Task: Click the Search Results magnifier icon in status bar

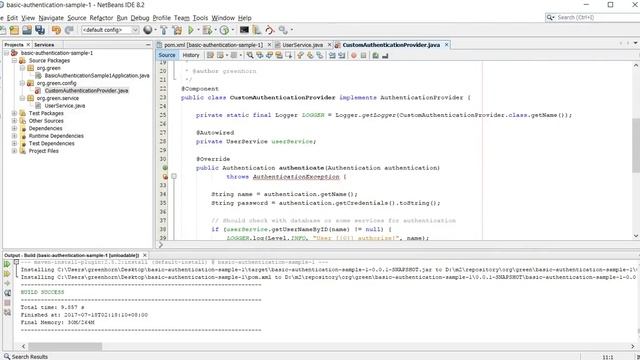Action: (7, 356)
